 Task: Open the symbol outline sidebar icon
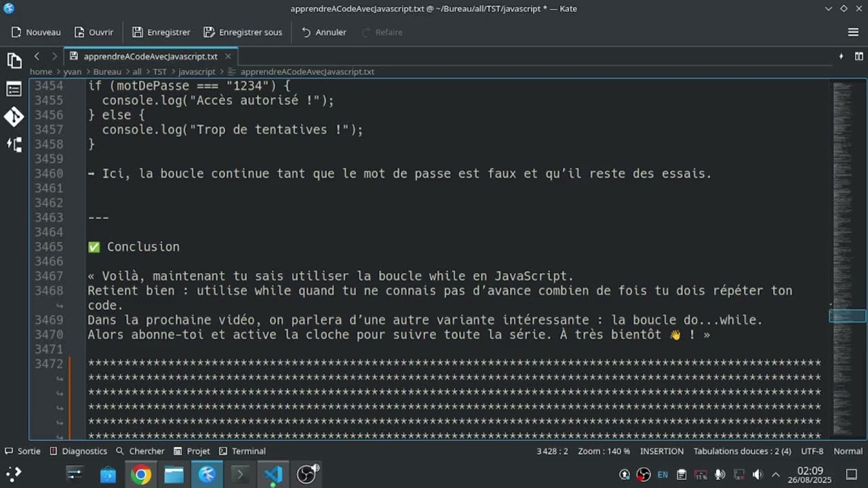coord(14,89)
